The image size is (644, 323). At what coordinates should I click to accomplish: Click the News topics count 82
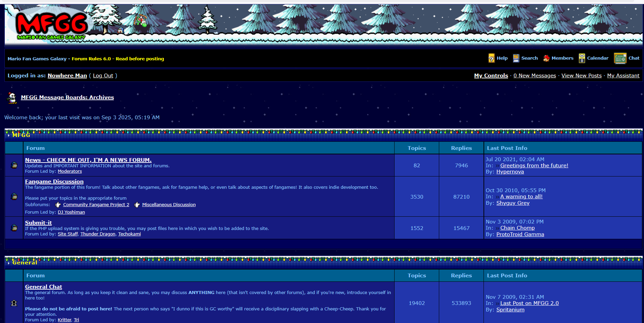click(417, 166)
